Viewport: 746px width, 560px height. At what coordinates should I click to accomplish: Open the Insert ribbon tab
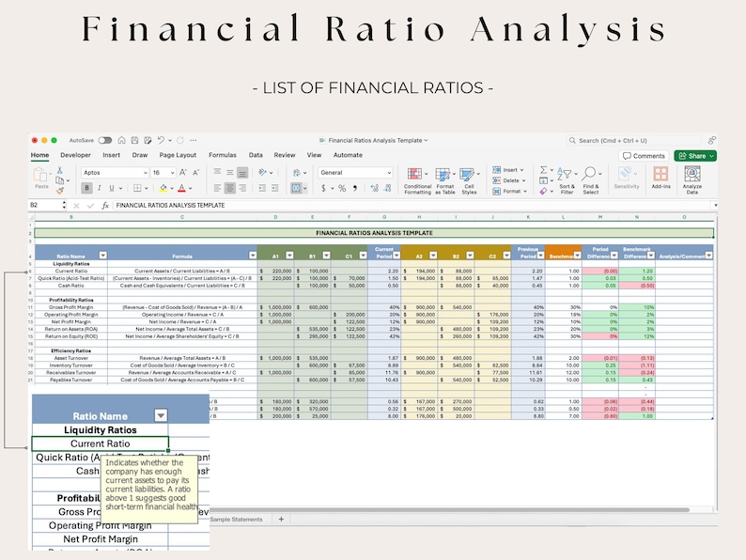click(x=111, y=155)
